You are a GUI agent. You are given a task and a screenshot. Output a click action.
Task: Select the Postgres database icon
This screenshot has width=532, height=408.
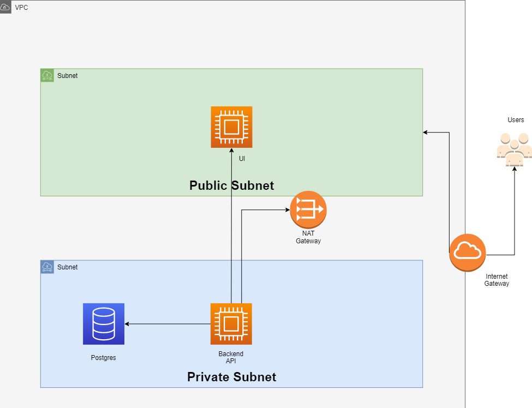104,324
